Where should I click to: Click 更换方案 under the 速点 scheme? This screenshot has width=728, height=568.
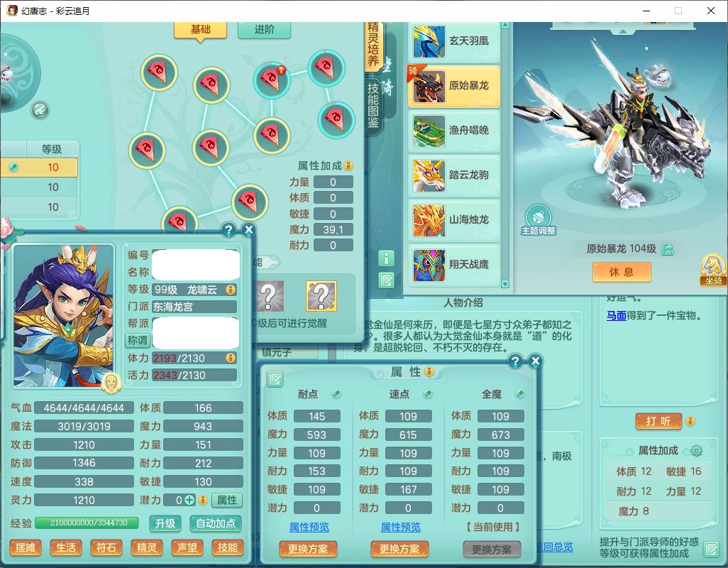pos(399,549)
